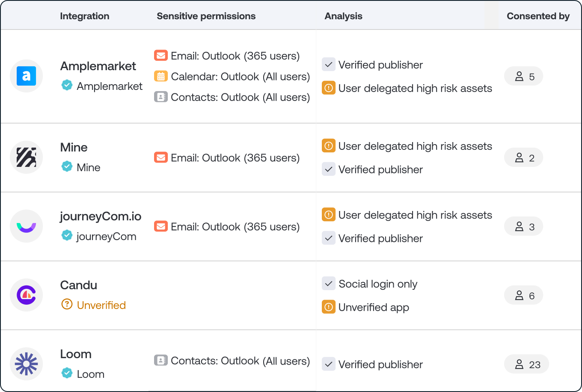The image size is (582, 392).
Task: Click the Social login only check icon
Action: point(329,284)
